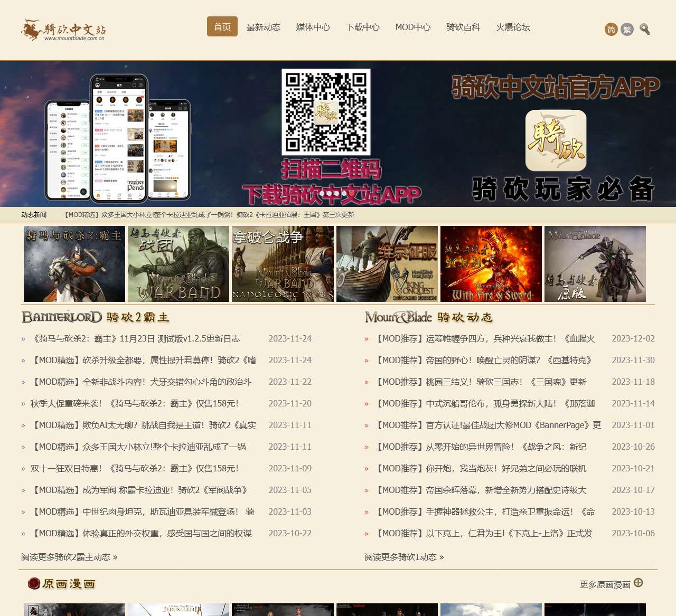
Task: Click the magnifying glass search icon
Action: [644, 29]
